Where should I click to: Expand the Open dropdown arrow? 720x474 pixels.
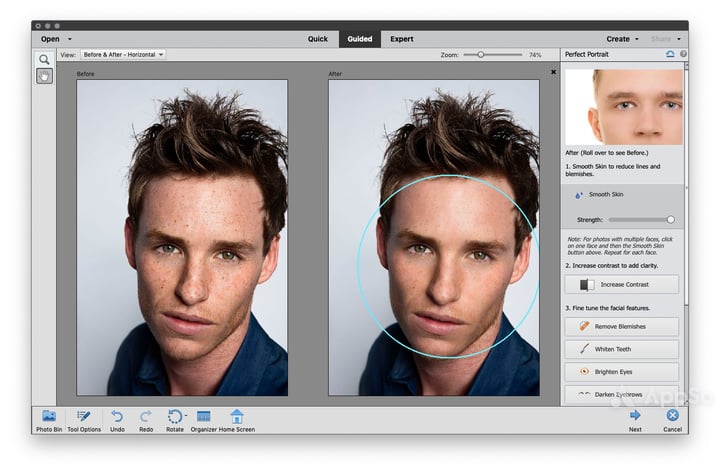pyautogui.click(x=70, y=39)
